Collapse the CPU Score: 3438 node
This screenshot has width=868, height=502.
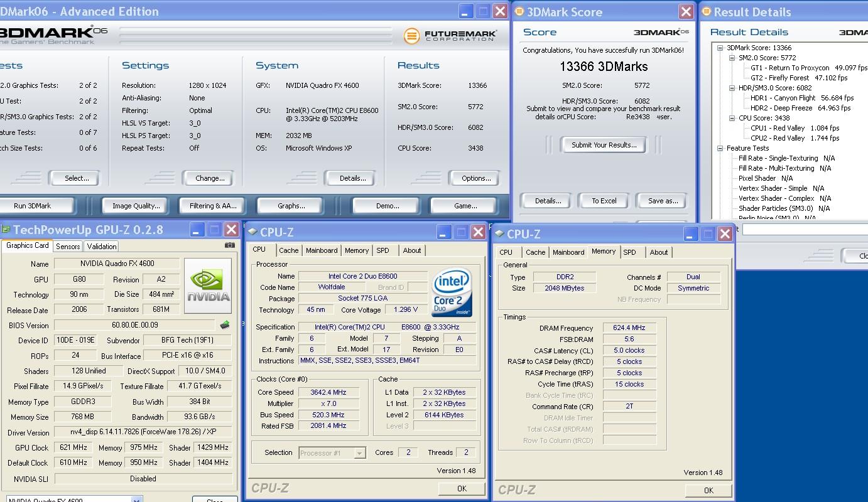732,118
